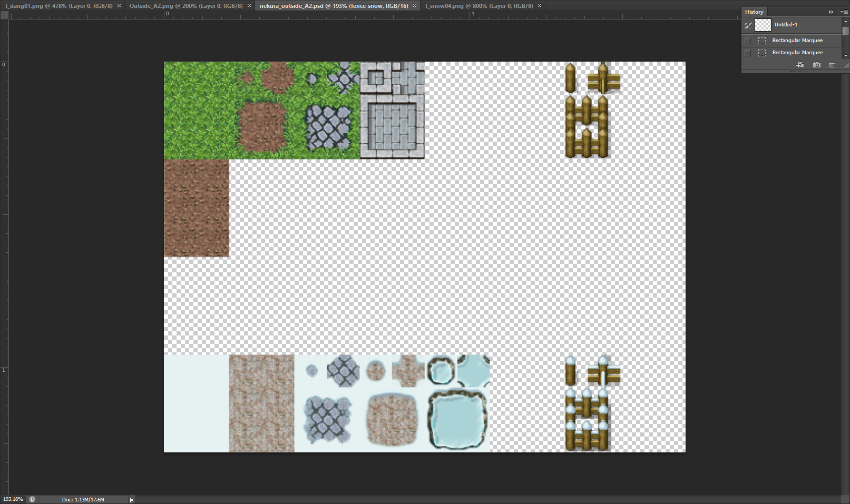
Task: Create new document from current state
Action: 800,65
